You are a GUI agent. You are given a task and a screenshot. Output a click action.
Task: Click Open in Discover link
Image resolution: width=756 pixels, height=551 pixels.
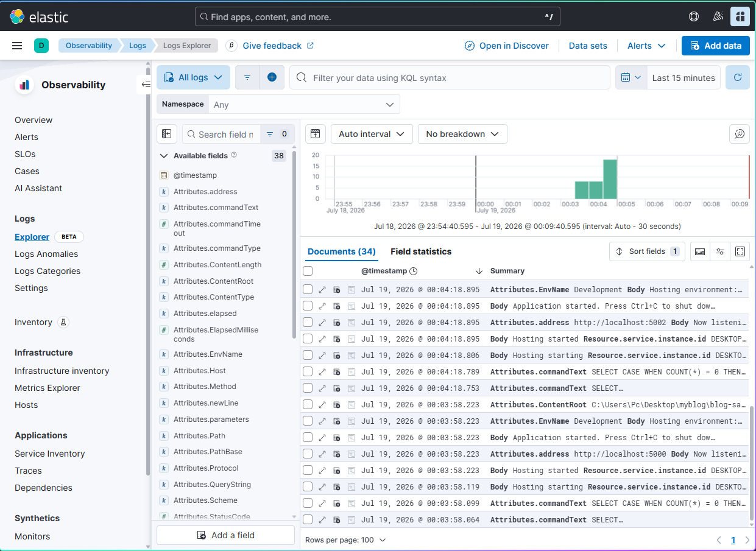tap(506, 46)
